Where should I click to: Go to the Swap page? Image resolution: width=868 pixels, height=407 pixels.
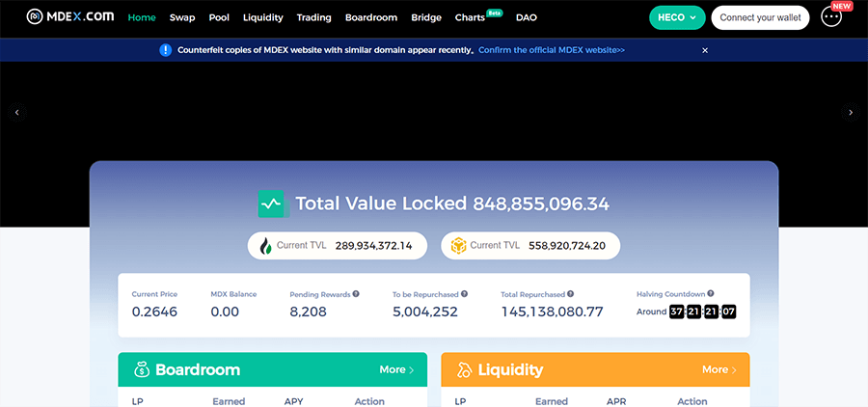[x=182, y=17]
